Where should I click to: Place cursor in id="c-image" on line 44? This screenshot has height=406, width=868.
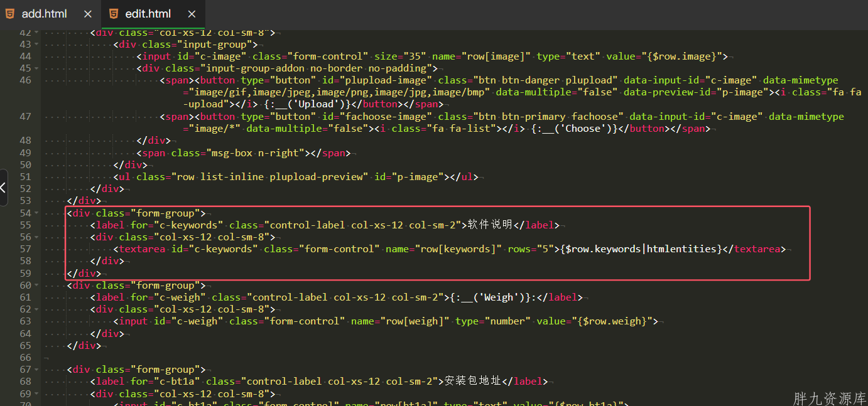pos(212,56)
